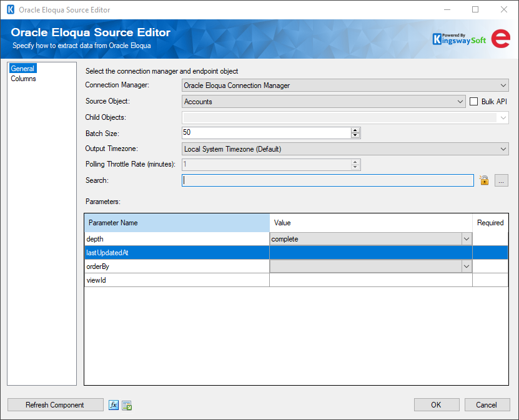Viewport: 519px width, 420px height.
Task: Click the padlock icon next to Search
Action: coord(484,180)
